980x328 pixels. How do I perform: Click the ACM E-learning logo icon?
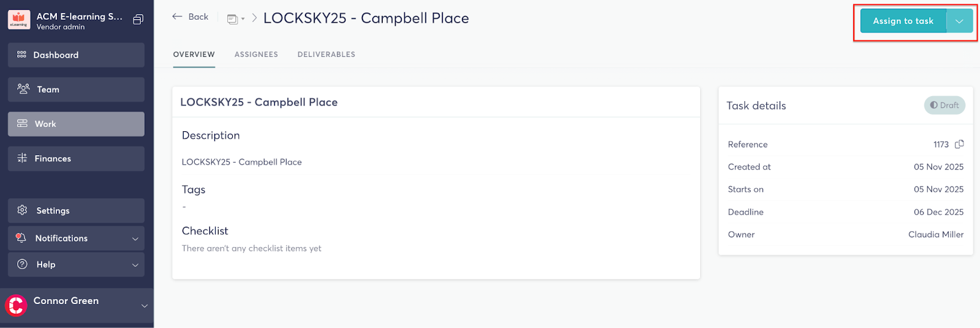coord(19,20)
